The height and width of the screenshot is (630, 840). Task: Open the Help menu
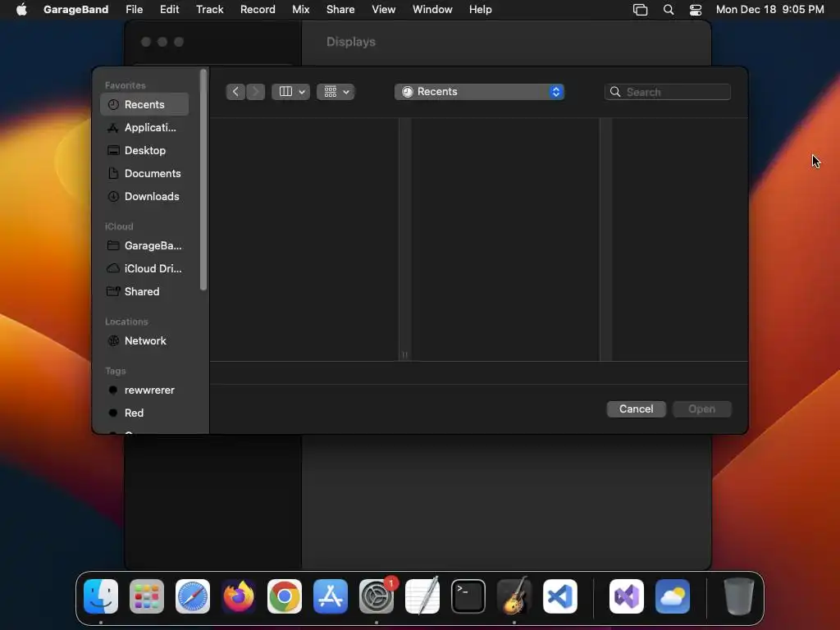click(x=480, y=9)
